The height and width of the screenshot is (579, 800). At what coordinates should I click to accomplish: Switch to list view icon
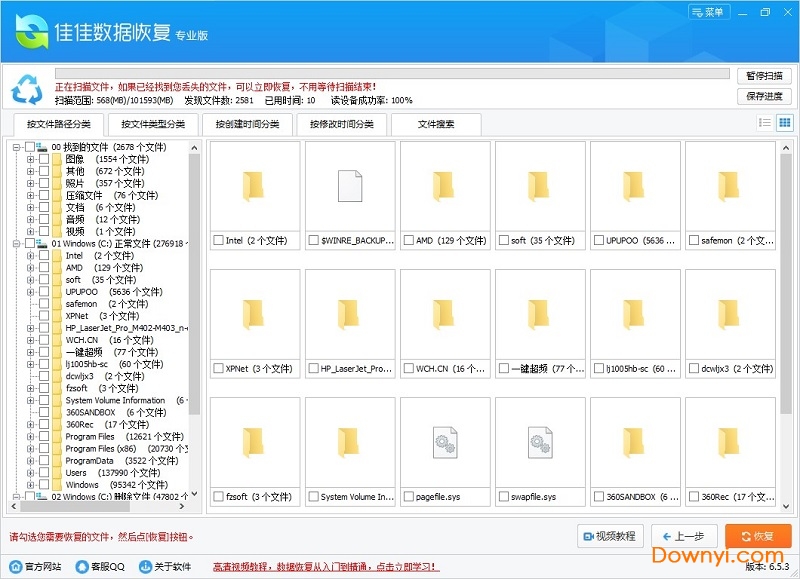765,123
